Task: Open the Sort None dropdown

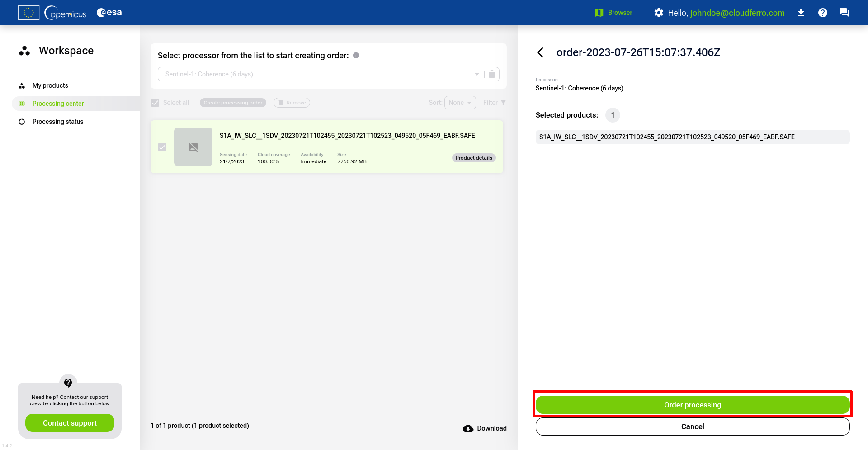Action: 460,103
